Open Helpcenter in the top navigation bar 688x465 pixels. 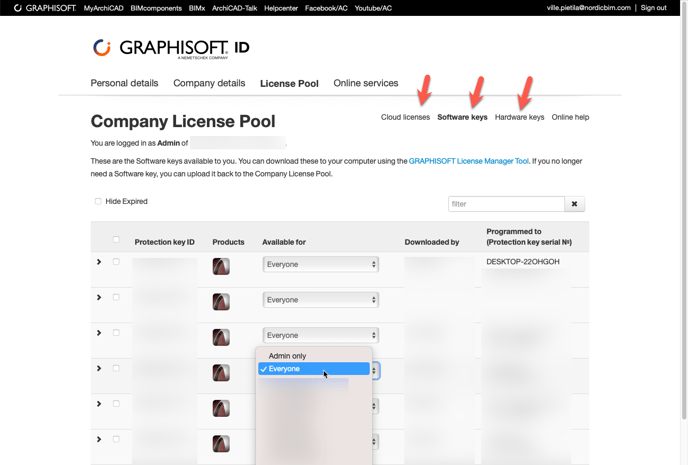[281, 8]
